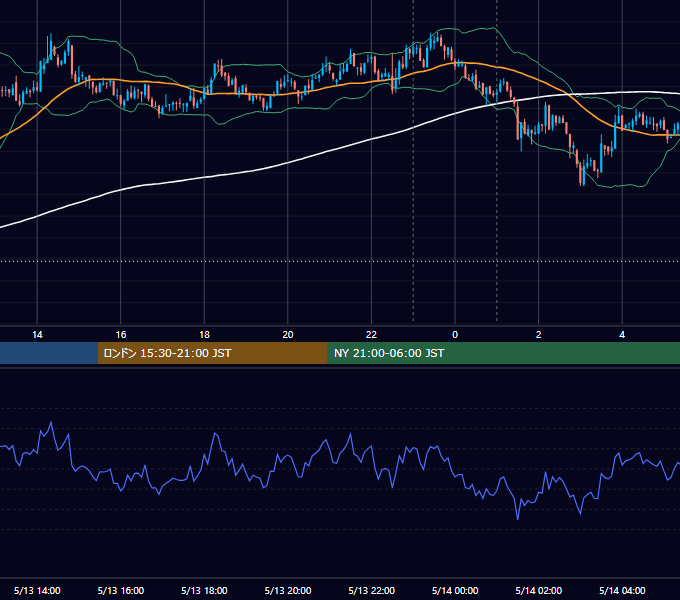The height and width of the screenshot is (600, 680).
Task: Select the NY 21:00-06:00 JST session bar
Action: pos(503,353)
